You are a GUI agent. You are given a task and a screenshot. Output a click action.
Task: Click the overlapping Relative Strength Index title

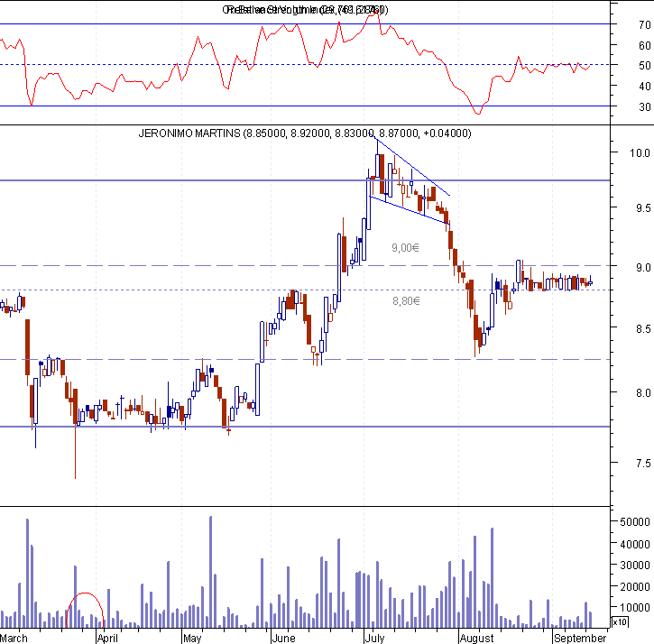click(305, 10)
